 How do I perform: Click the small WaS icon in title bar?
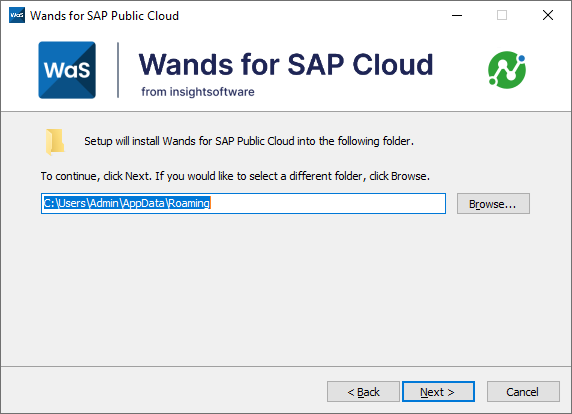(17, 15)
